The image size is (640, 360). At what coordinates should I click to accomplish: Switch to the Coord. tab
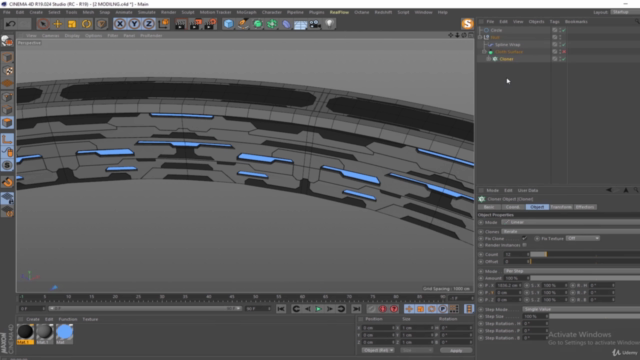click(x=513, y=207)
